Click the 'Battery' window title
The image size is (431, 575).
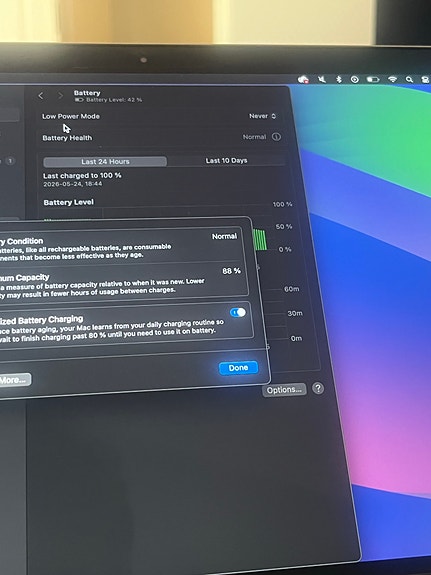[87, 93]
